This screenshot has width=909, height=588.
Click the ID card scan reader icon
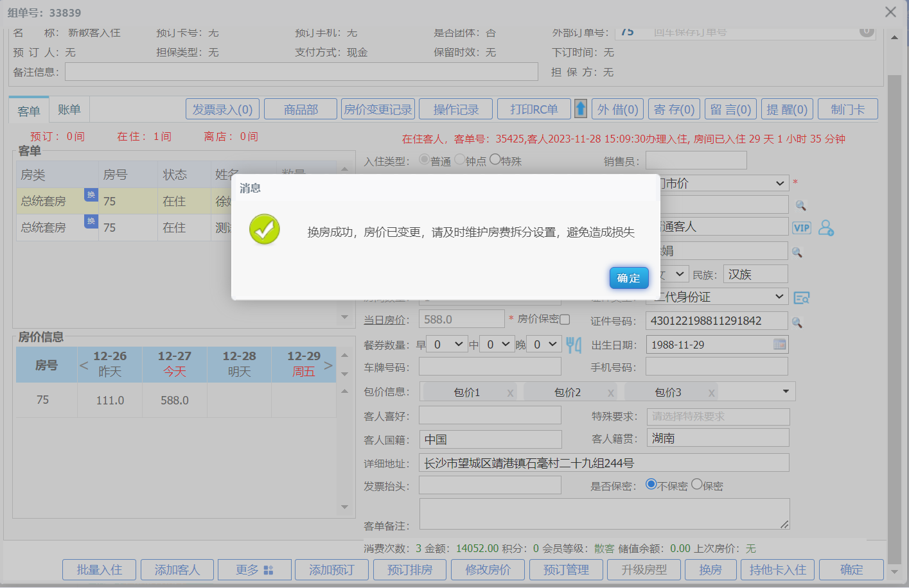[802, 298]
